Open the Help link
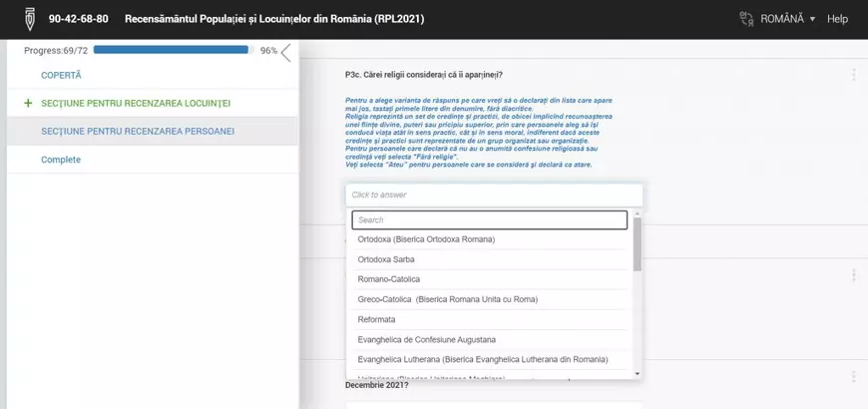 837,19
